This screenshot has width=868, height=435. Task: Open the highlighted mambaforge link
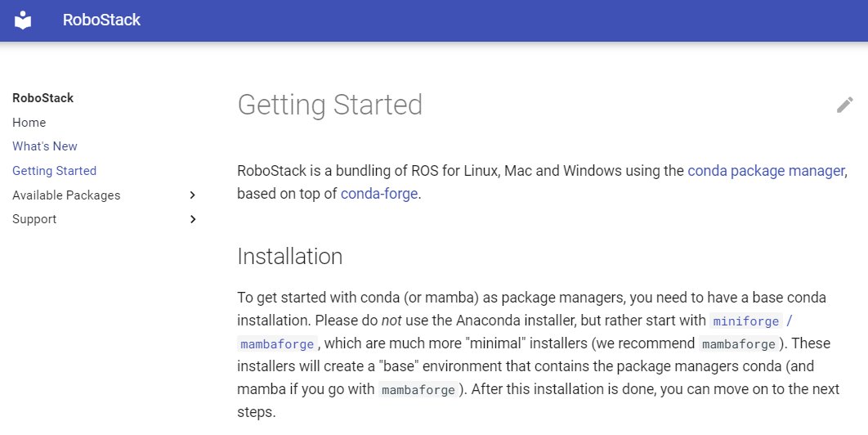pyautogui.click(x=277, y=344)
